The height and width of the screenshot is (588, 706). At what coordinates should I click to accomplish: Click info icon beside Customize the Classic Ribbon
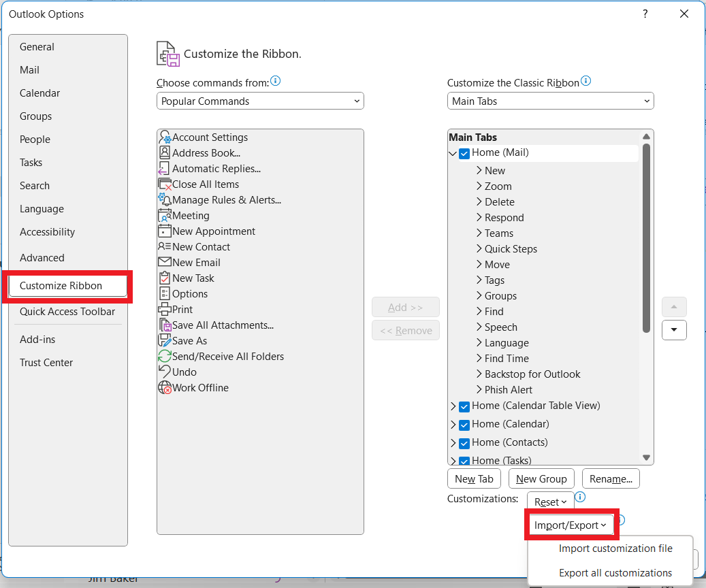click(585, 81)
